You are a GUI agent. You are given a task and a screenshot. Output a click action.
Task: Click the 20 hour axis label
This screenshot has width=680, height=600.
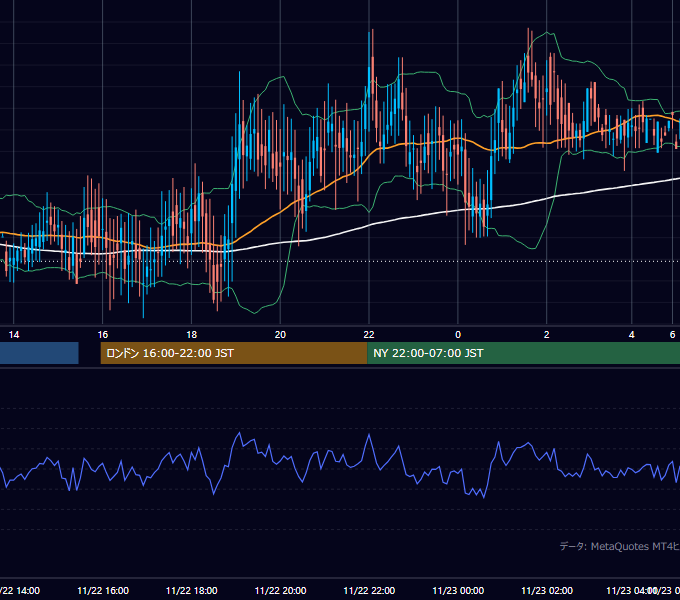(281, 335)
